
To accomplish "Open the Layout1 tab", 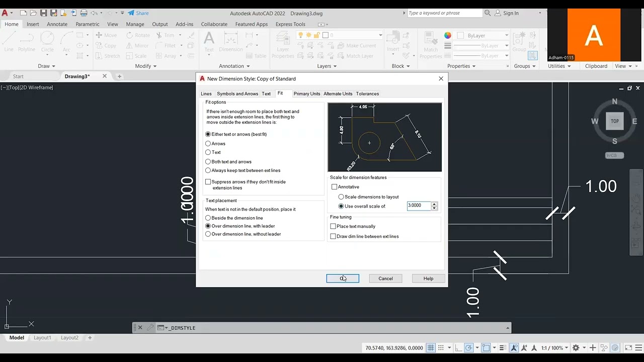I will (42, 338).
